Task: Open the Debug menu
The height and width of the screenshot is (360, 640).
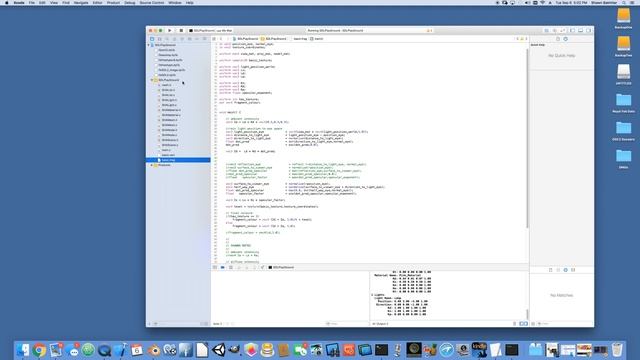Action: point(130,3)
